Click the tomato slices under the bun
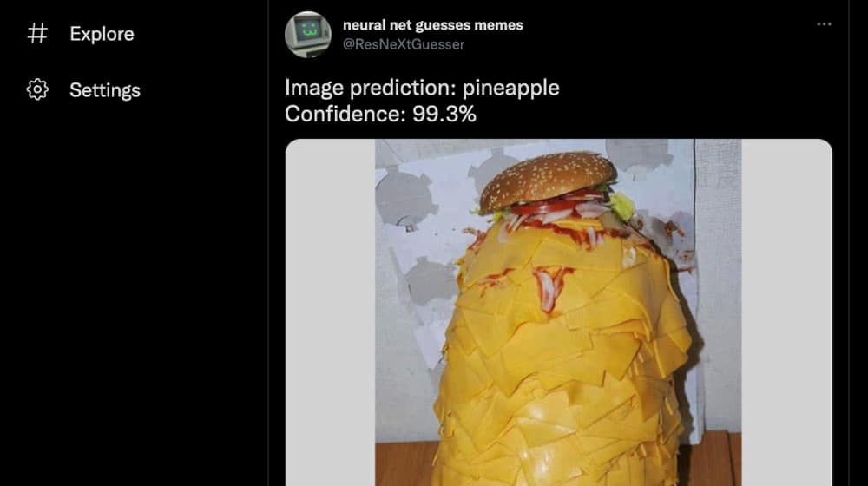 (x=548, y=204)
